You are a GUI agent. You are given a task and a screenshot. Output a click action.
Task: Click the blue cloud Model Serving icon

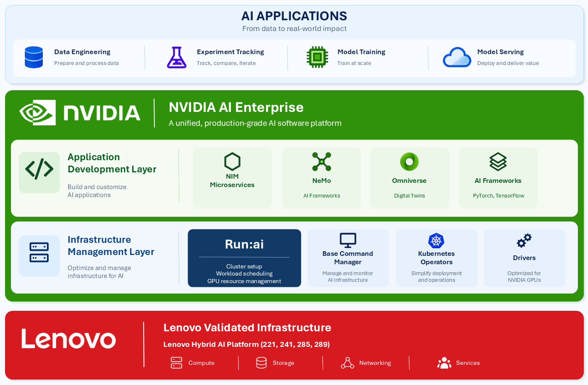pos(457,57)
